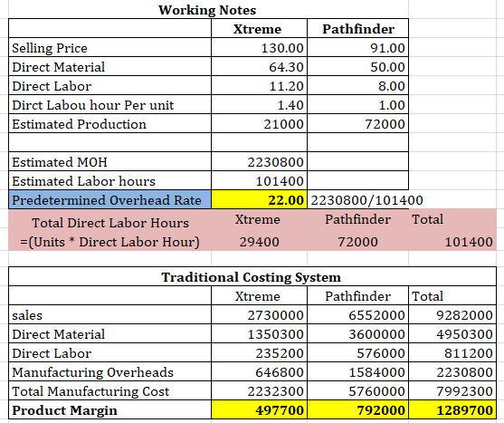Click Xtreme header in the pink section
The width and height of the screenshot is (504, 423).
pyautogui.click(x=257, y=219)
